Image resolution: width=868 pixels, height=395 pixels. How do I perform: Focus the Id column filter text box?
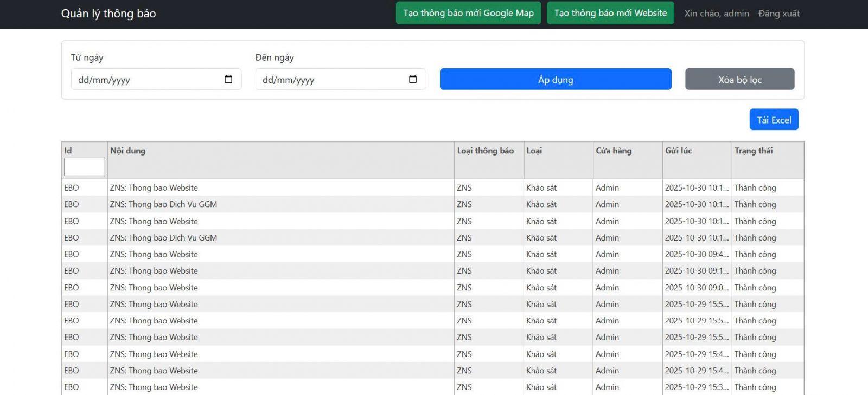(85, 167)
